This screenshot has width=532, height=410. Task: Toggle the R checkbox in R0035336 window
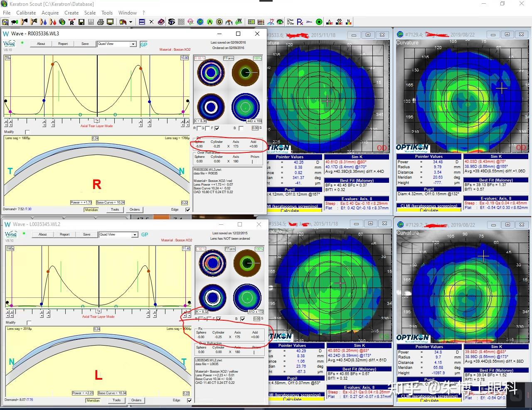pyautogui.click(x=199, y=128)
